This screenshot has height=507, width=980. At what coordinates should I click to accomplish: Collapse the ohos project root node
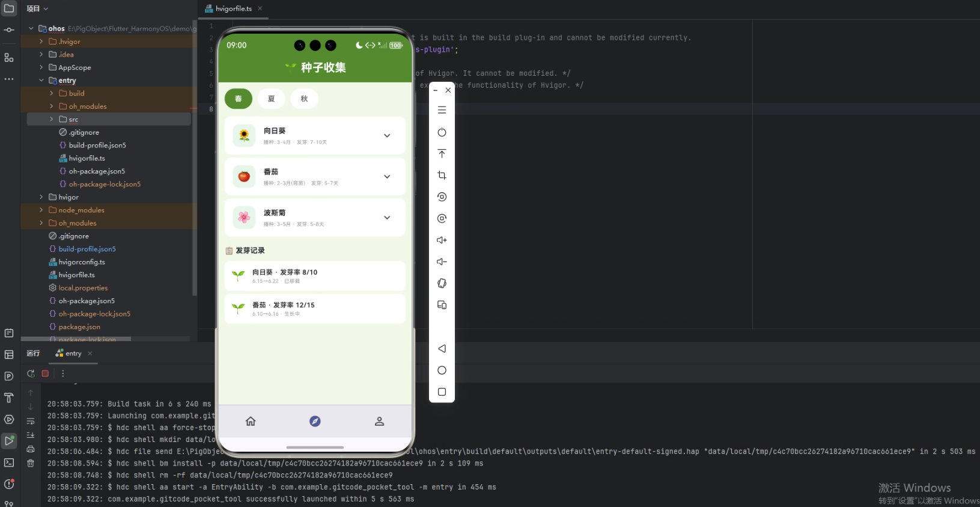coord(31,28)
